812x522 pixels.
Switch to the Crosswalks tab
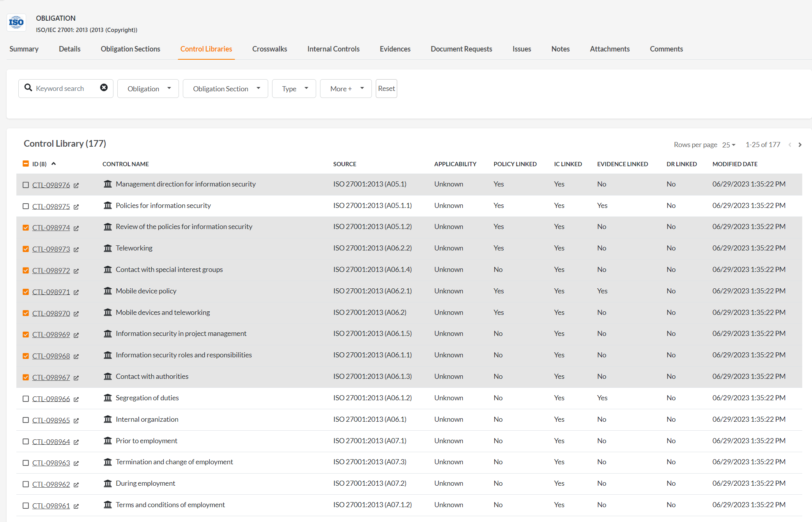[x=269, y=49]
